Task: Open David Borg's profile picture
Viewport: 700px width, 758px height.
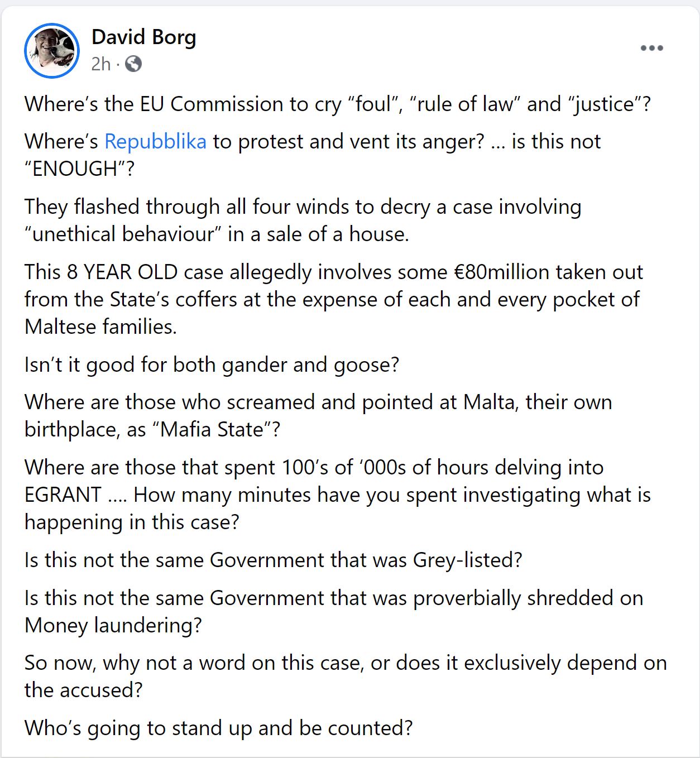Action: (x=52, y=51)
